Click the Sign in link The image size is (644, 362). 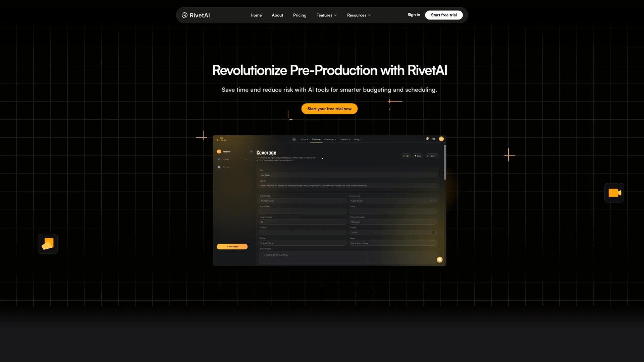pos(414,15)
